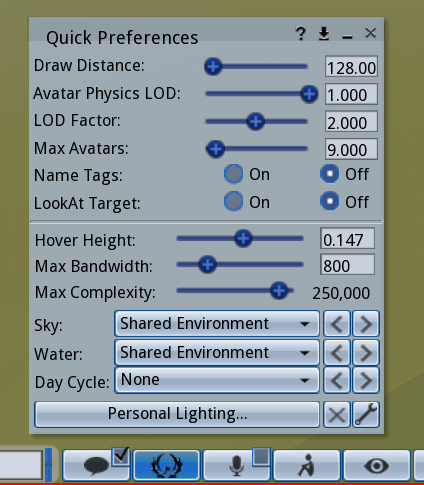Screen dimensions: 424x485
Task: Toggle the microphone voice button
Action: [x=237, y=465]
